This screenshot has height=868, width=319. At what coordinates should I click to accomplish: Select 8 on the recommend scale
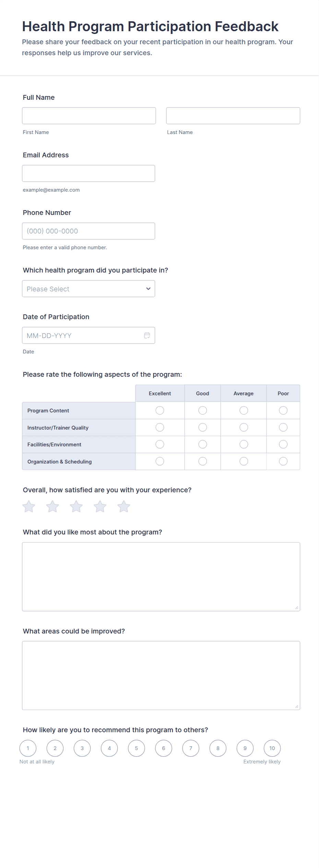pos(218,748)
